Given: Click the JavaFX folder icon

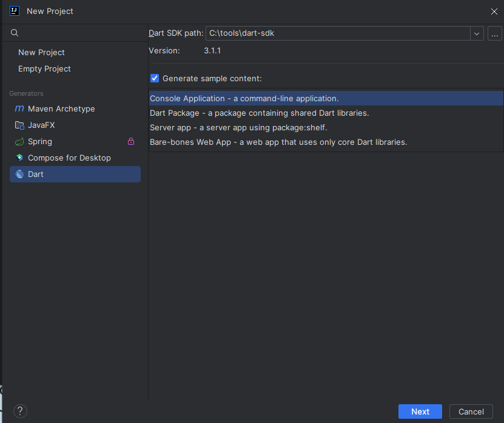Looking at the screenshot, I should (x=19, y=125).
